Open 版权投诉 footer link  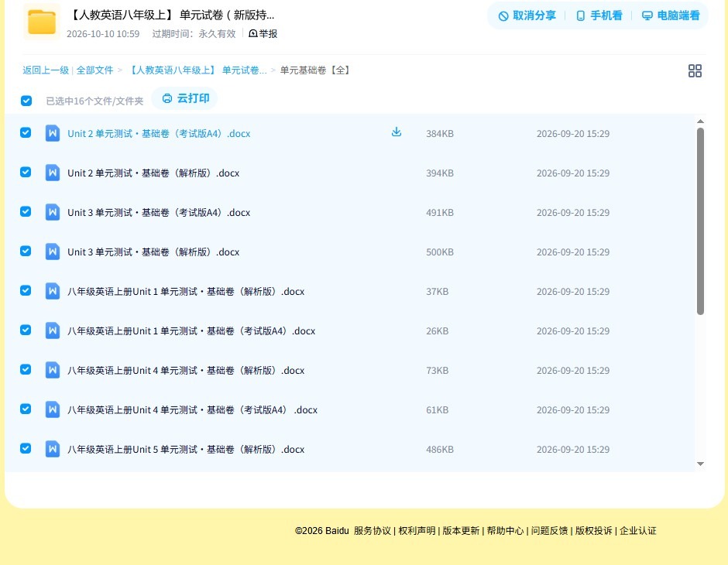[594, 531]
